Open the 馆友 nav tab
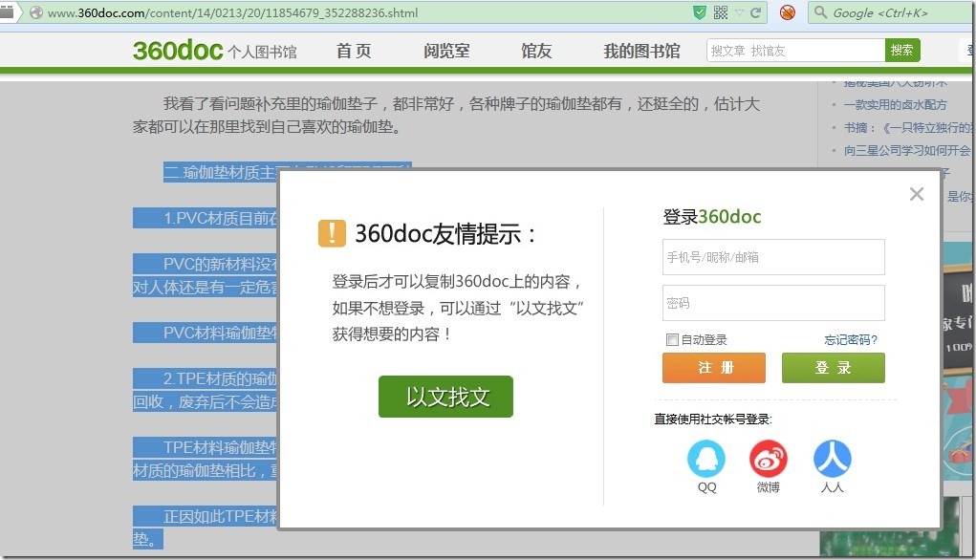This screenshot has width=976, height=560. (x=536, y=51)
